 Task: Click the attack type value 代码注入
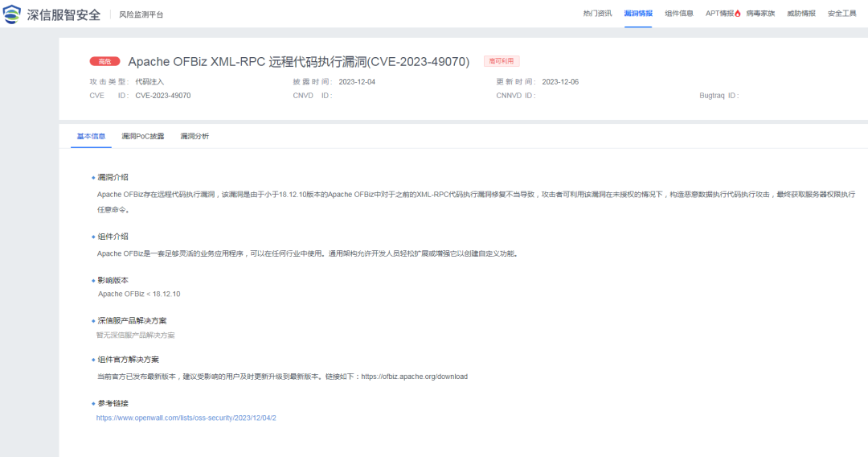click(149, 82)
